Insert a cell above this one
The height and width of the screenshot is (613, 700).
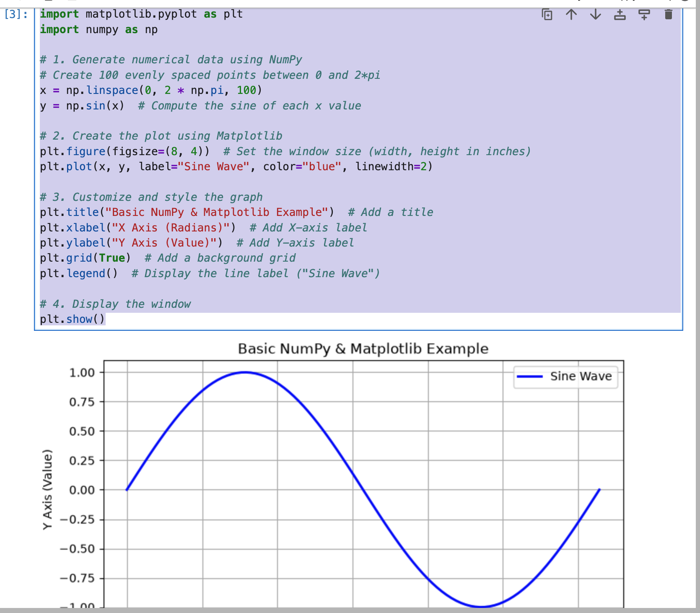[620, 15]
